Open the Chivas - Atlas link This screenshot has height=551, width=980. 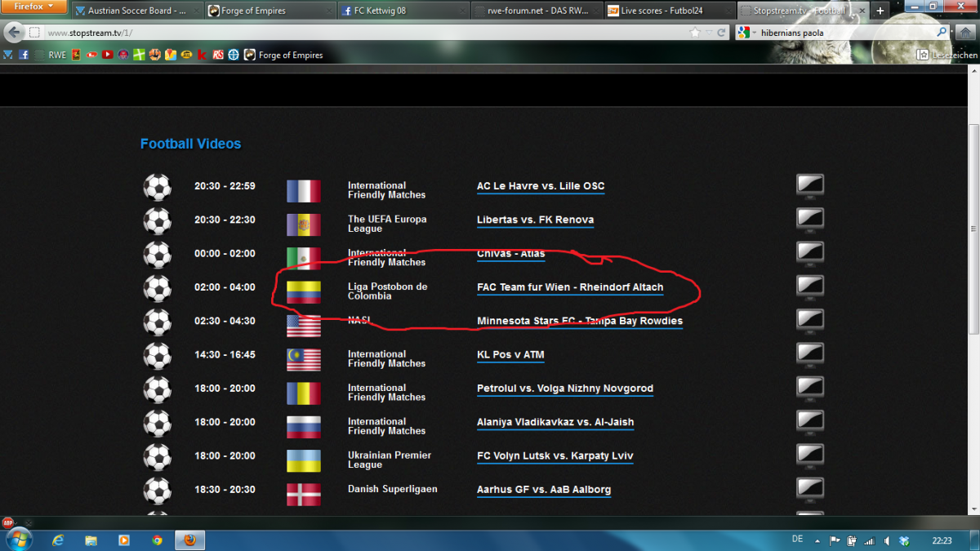(510, 254)
